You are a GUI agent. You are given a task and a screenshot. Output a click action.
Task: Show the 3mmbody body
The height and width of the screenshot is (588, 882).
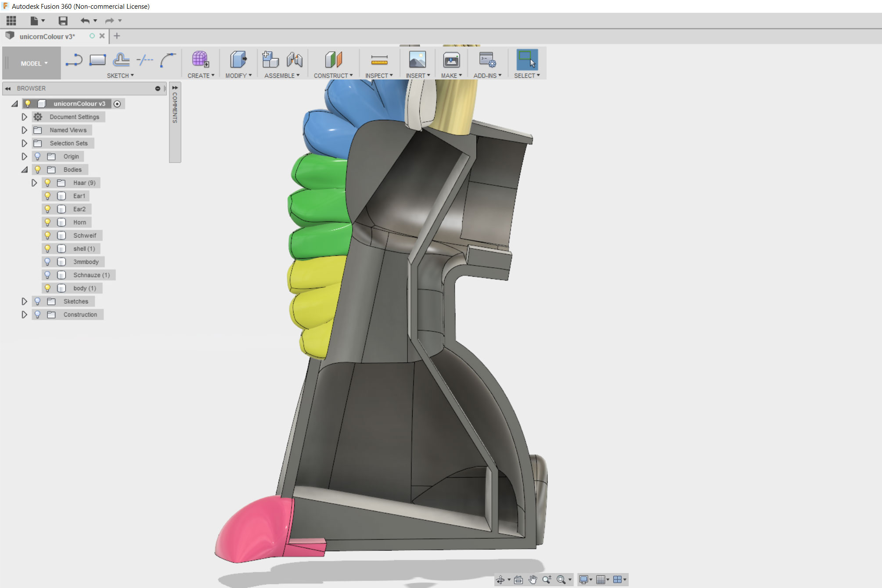tap(47, 262)
